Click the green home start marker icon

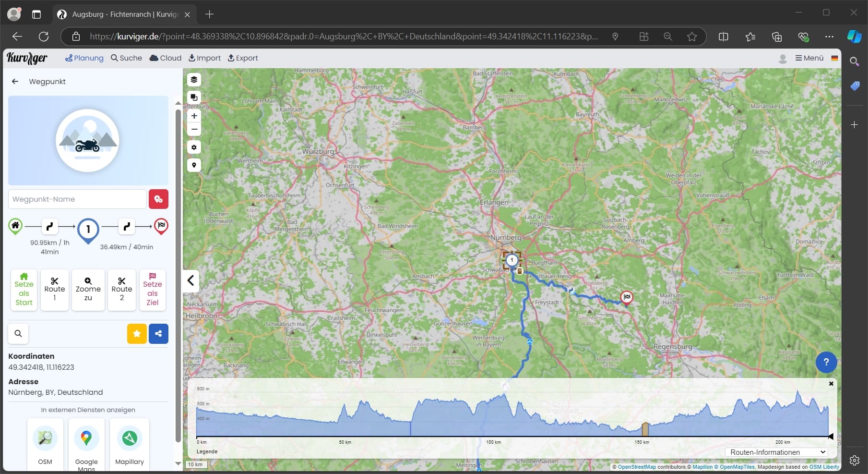click(x=15, y=226)
